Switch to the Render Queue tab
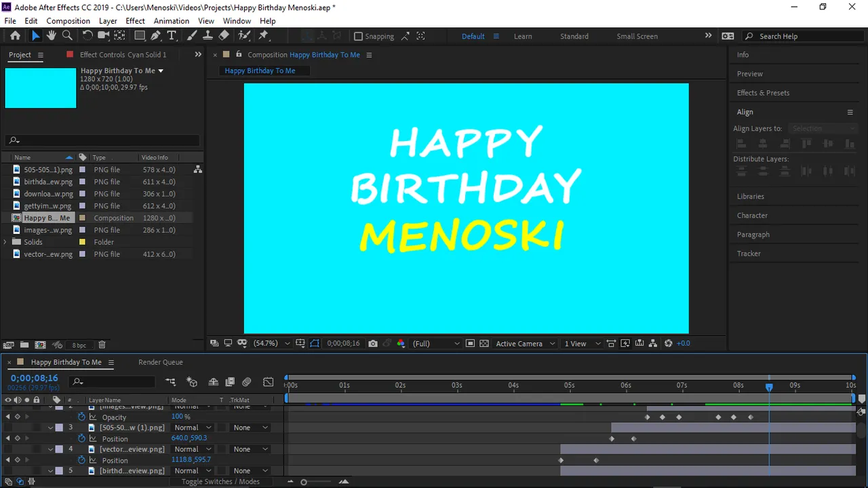 tap(161, 362)
